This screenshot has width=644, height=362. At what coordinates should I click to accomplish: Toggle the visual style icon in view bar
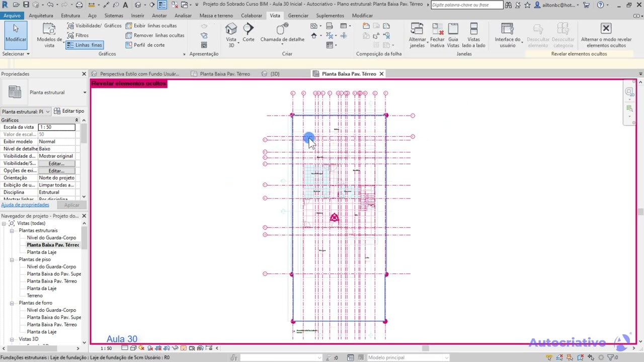tap(133, 348)
